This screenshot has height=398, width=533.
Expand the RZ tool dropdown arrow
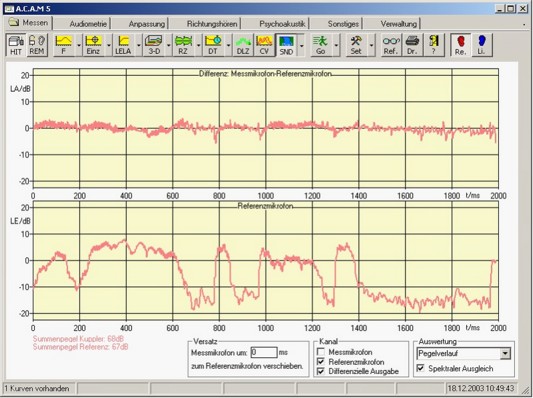(x=199, y=45)
